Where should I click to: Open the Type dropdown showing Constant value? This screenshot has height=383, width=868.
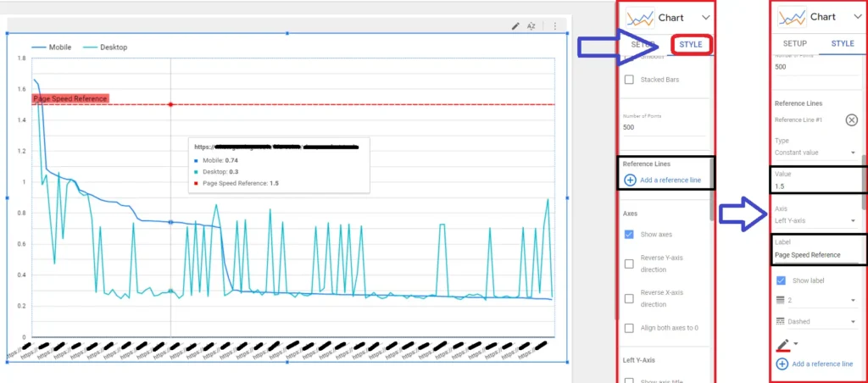pos(815,153)
